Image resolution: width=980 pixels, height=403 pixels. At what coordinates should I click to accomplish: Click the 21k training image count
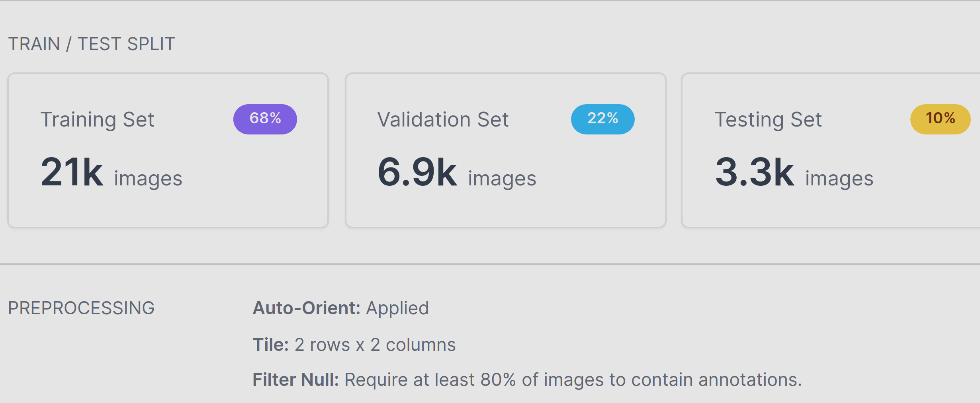(72, 172)
